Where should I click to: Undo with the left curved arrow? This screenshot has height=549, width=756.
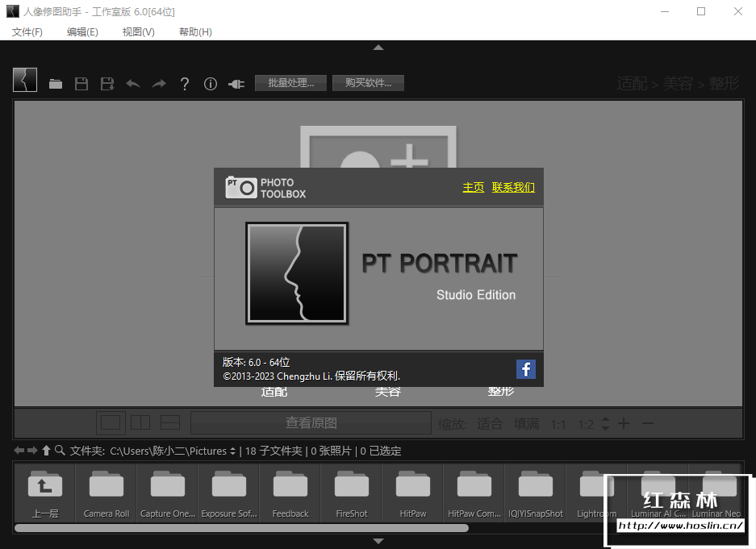tap(133, 85)
